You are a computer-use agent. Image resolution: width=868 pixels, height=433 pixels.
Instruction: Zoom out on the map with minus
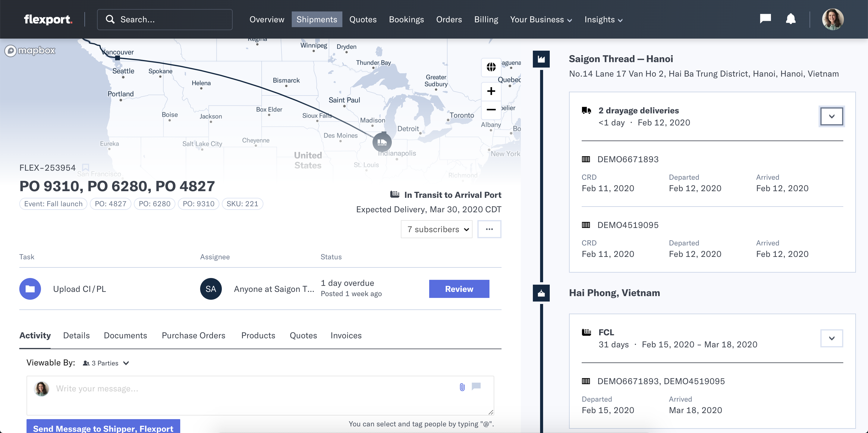491,109
